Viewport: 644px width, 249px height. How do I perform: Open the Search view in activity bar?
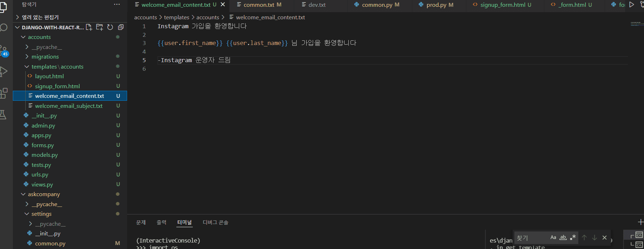[3, 28]
